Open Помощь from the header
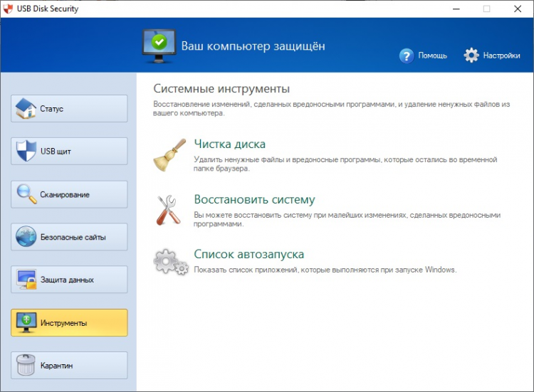This screenshot has height=392, width=534. (432, 55)
